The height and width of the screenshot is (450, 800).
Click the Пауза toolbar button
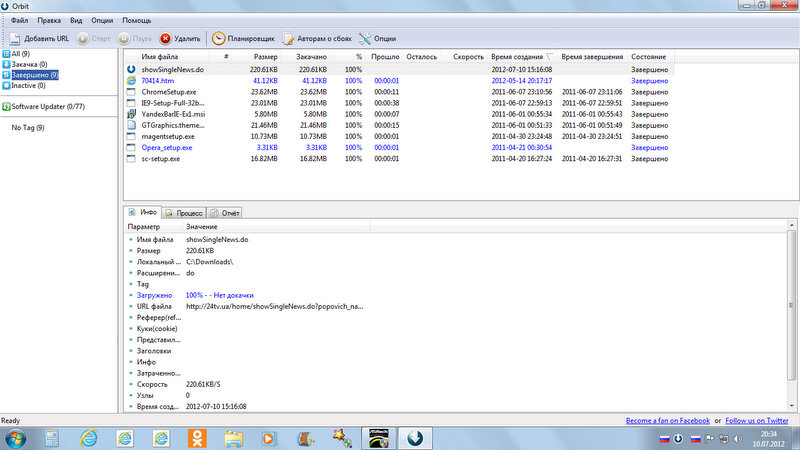click(135, 38)
